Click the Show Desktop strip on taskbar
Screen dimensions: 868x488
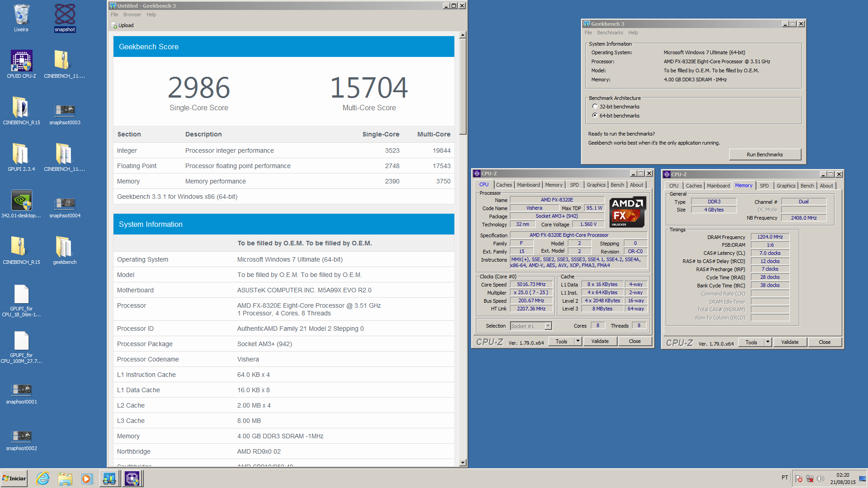(x=863, y=479)
